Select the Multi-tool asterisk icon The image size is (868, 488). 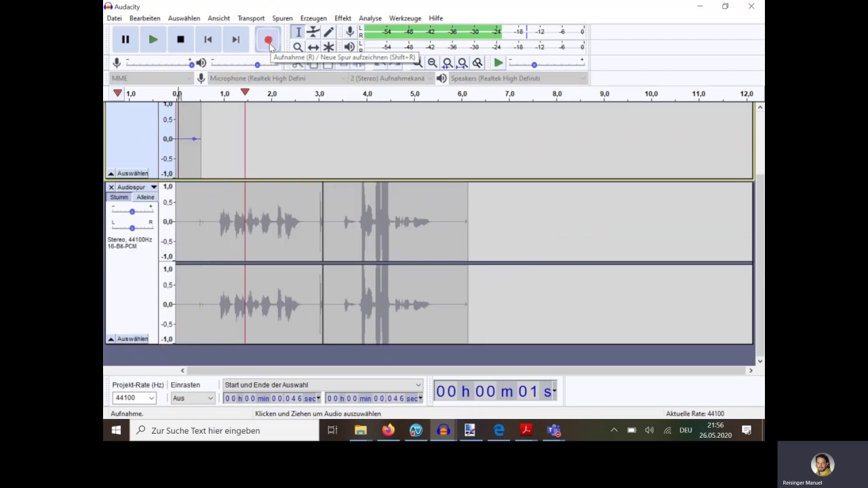pos(329,47)
